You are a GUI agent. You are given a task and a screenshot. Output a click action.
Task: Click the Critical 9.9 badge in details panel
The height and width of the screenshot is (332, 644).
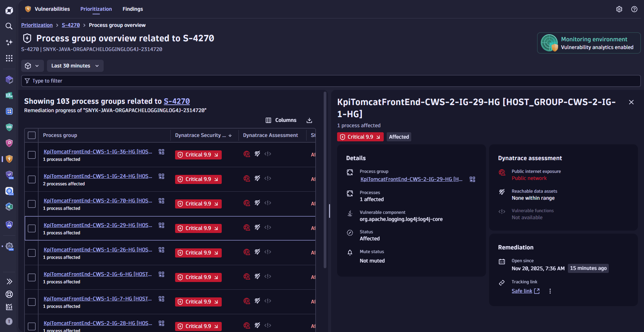pyautogui.click(x=360, y=137)
